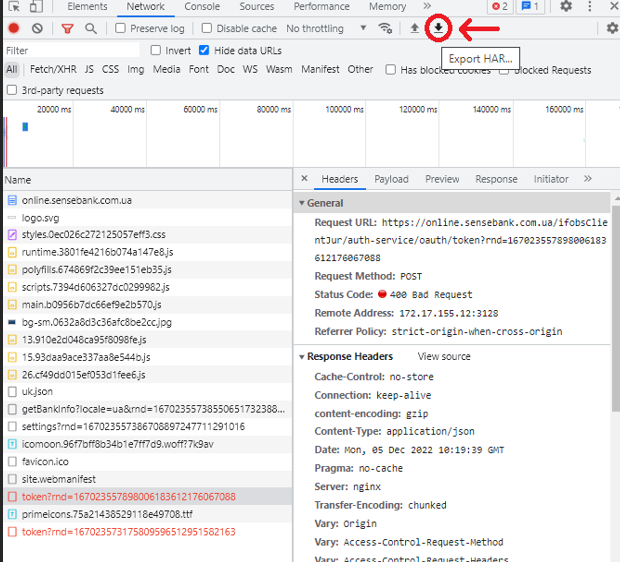Screen dimensions: 620x562
Task: Open network search magnifier
Action: (91, 28)
